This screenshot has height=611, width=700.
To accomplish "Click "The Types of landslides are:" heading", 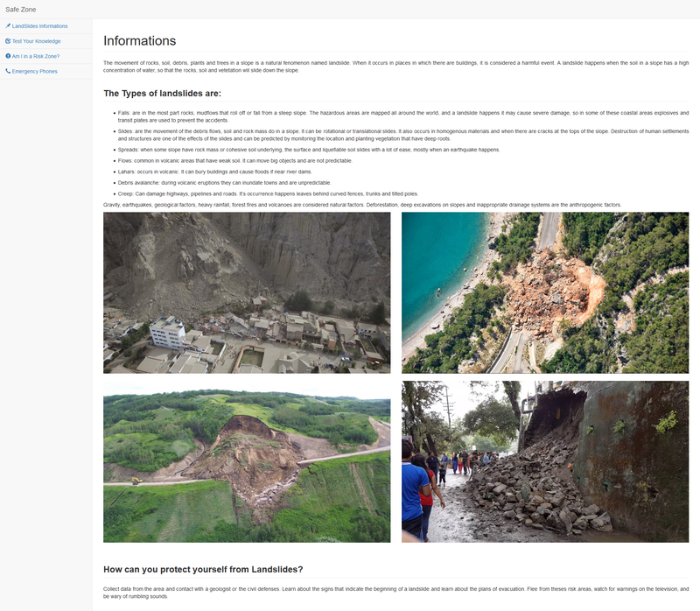I will 162,94.
